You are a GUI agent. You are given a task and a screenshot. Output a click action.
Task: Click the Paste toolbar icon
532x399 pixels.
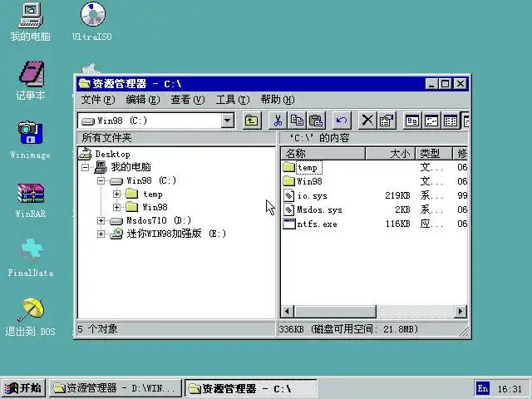coord(316,121)
